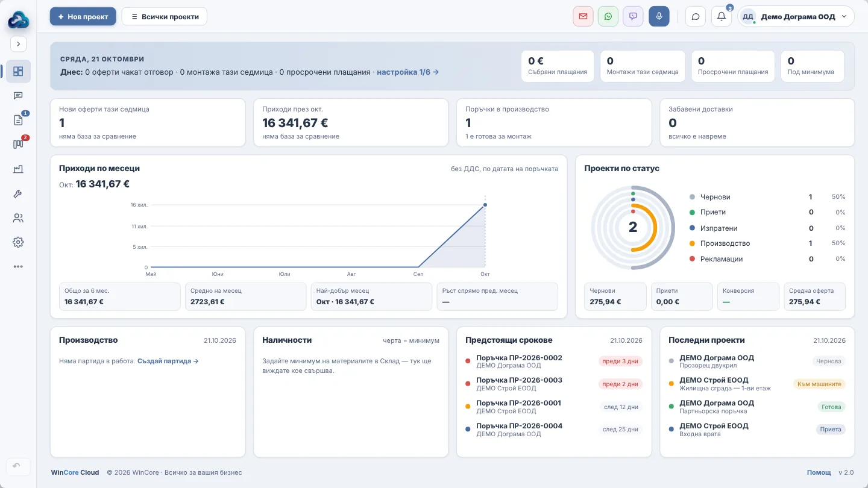The height and width of the screenshot is (488, 868).
Task: Click the Готова status badge
Action: 831,407
